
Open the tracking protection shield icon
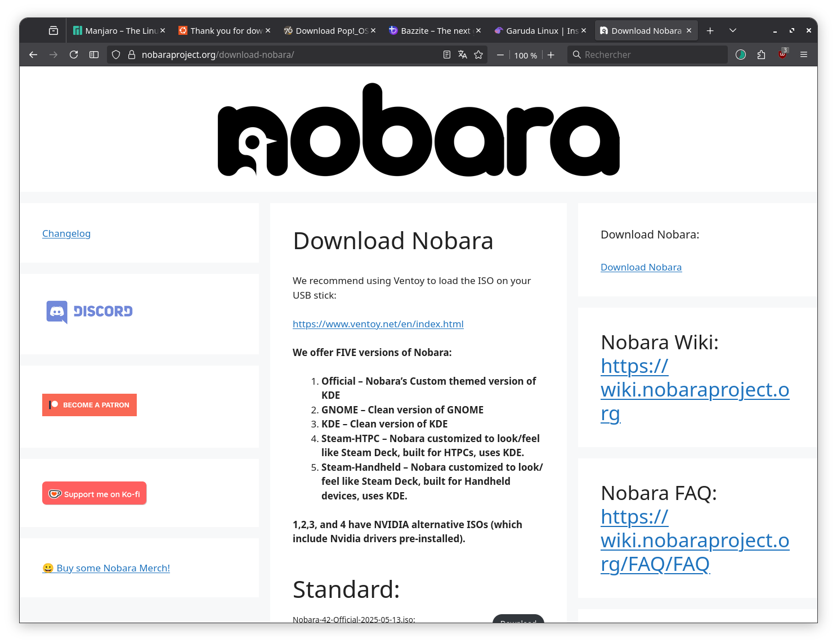(116, 55)
